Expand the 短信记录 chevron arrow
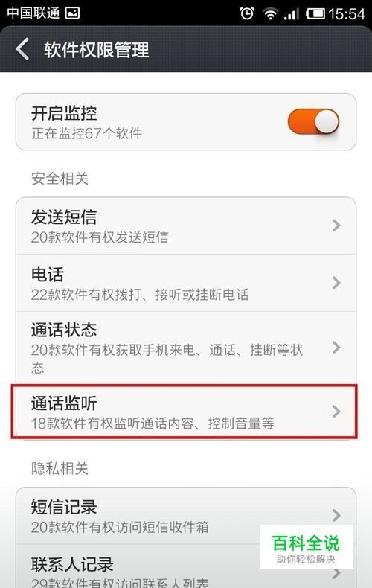Viewport: 372px width, 588px height. 336,515
